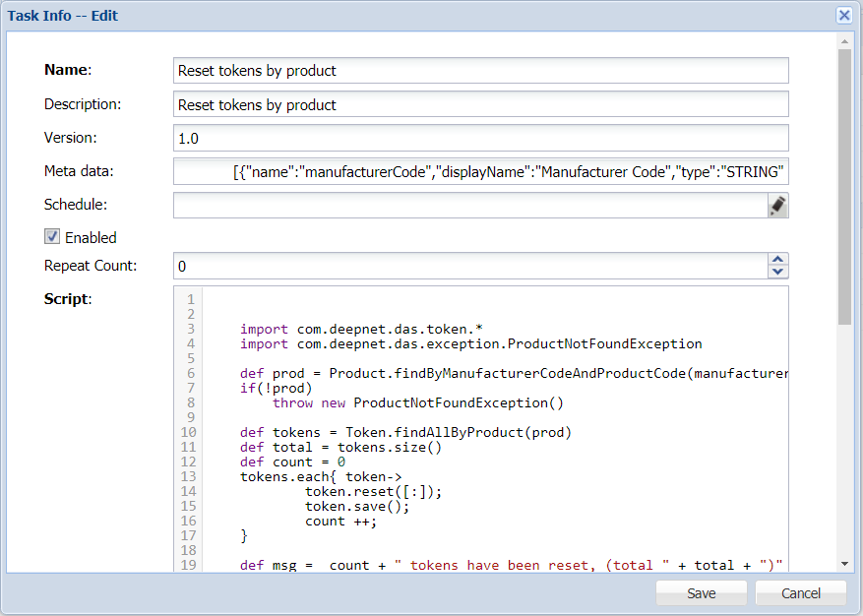Screen dimensions: 863x616
Task: Click the Task Info -- Edit title bar
Action: (394, 16)
